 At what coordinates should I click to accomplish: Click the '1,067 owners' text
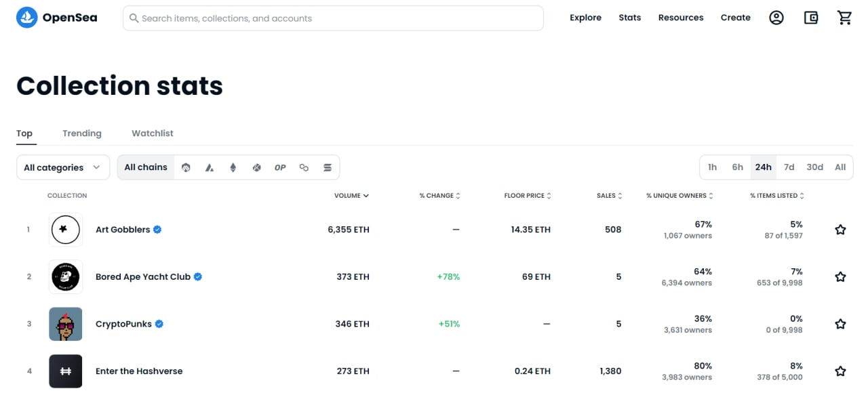click(x=688, y=236)
